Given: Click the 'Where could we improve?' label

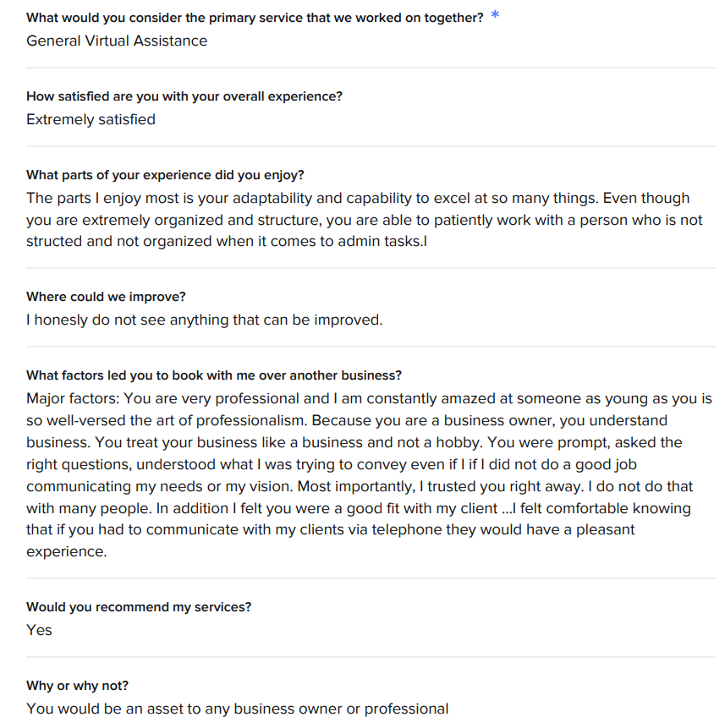Looking at the screenshot, I should (x=106, y=297).
